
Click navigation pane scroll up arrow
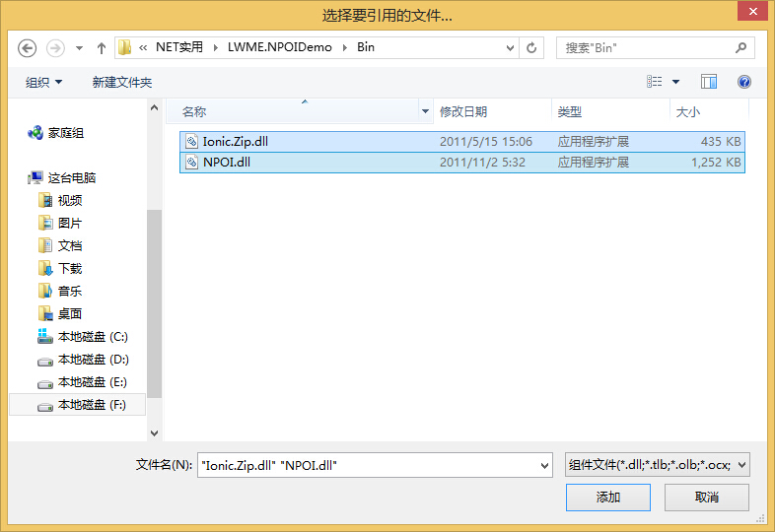coord(154,107)
